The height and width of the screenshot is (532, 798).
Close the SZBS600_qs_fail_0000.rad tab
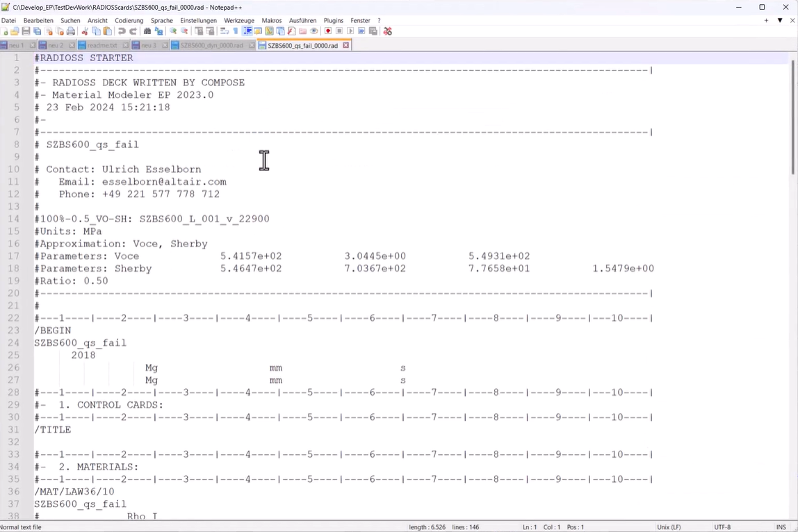click(345, 45)
